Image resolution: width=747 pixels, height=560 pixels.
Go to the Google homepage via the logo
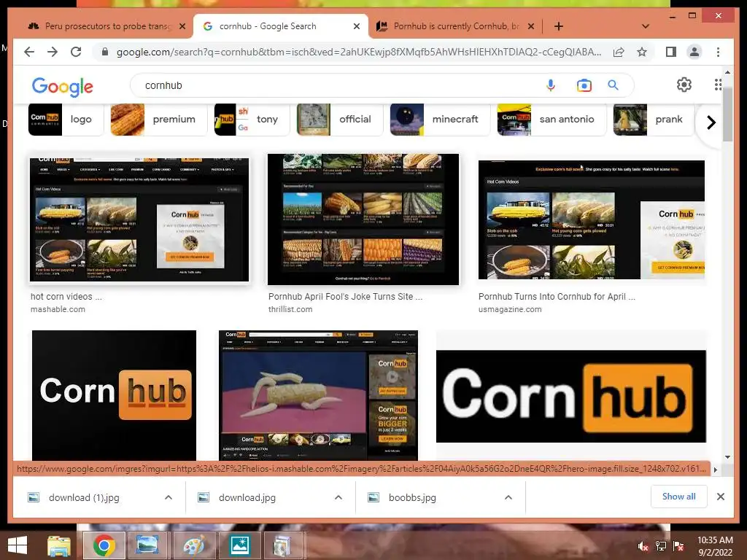pos(63,86)
